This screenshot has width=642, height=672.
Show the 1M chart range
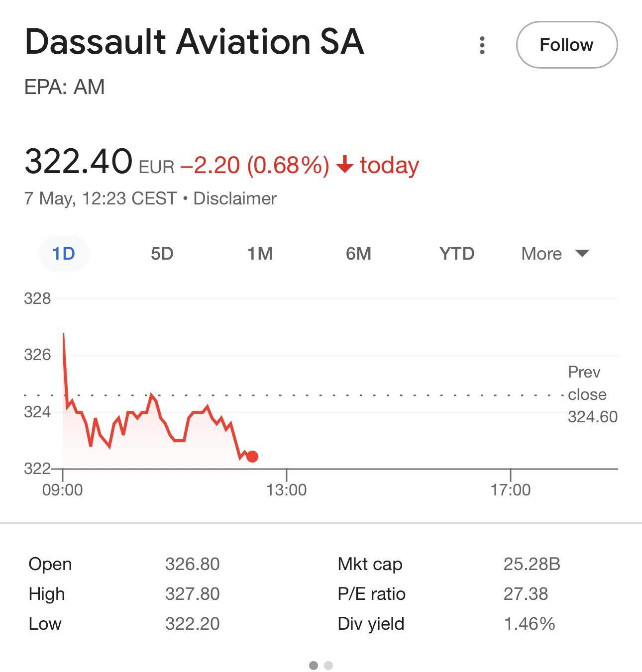point(260,254)
